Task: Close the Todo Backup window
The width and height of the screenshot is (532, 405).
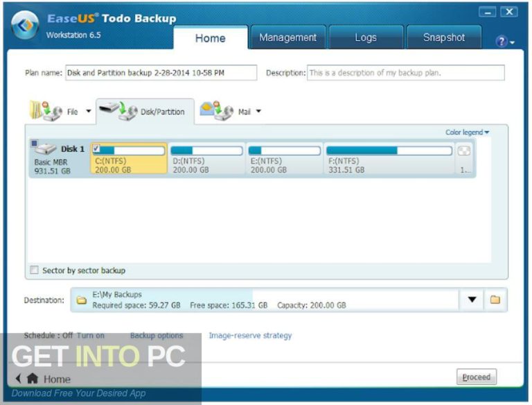Action: pos(509,12)
